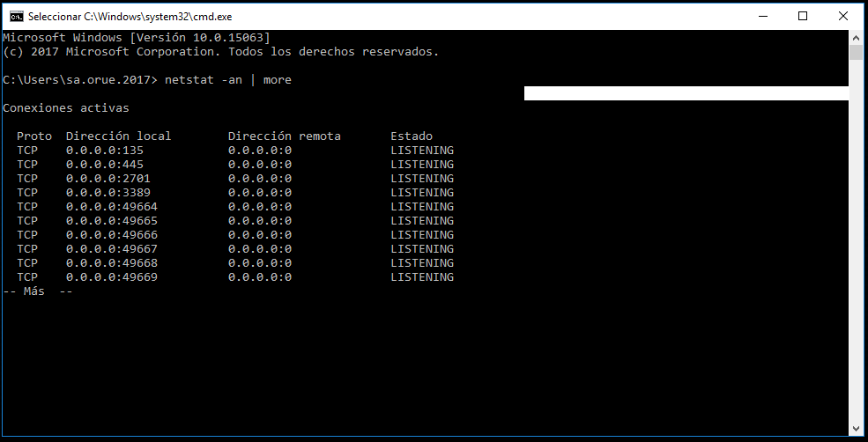Image resolution: width=868 pixels, height=442 pixels.
Task: Minimize the cmd.exe window
Action: click(x=764, y=16)
